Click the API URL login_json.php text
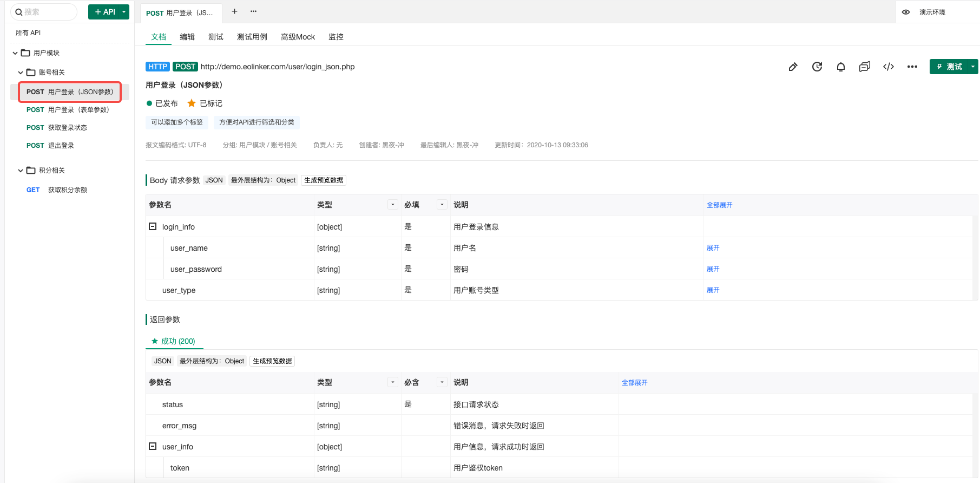 pos(278,67)
